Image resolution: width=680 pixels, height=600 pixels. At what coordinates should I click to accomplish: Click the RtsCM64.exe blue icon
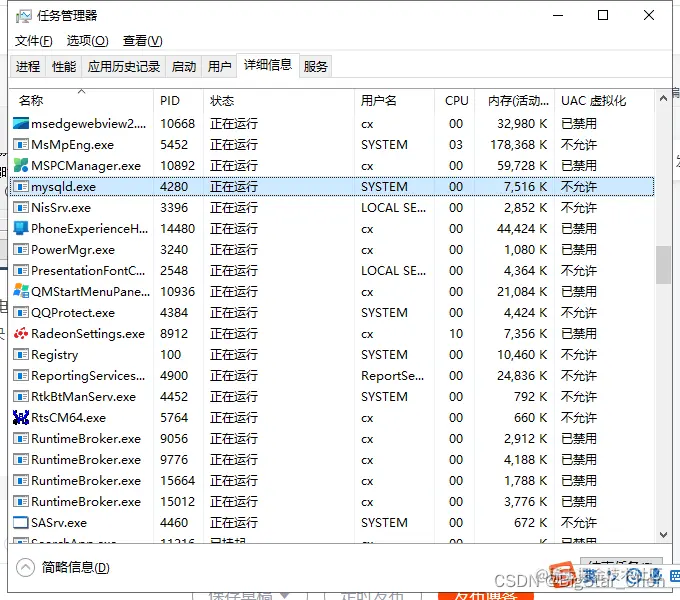[x=21, y=417]
